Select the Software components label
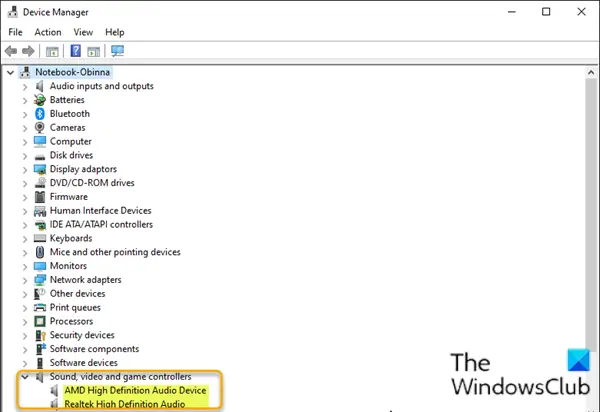 95,349
